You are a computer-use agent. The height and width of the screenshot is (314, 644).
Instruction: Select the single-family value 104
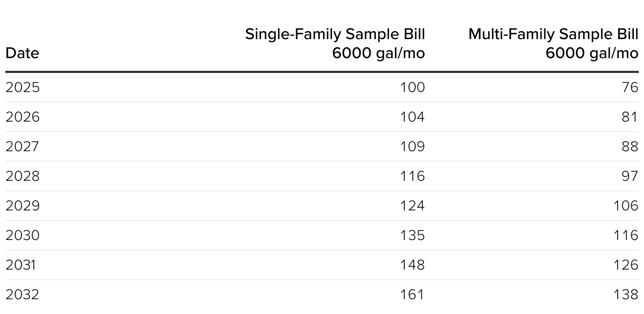412,117
